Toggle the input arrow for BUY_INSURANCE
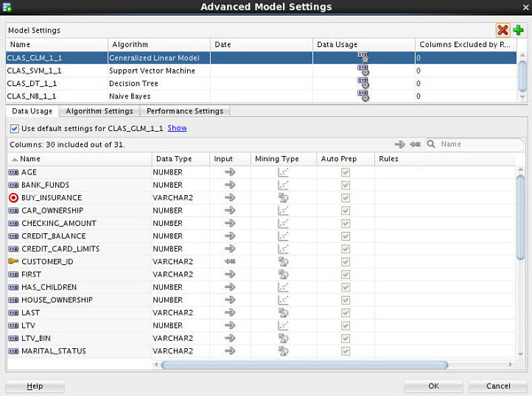 (x=230, y=198)
